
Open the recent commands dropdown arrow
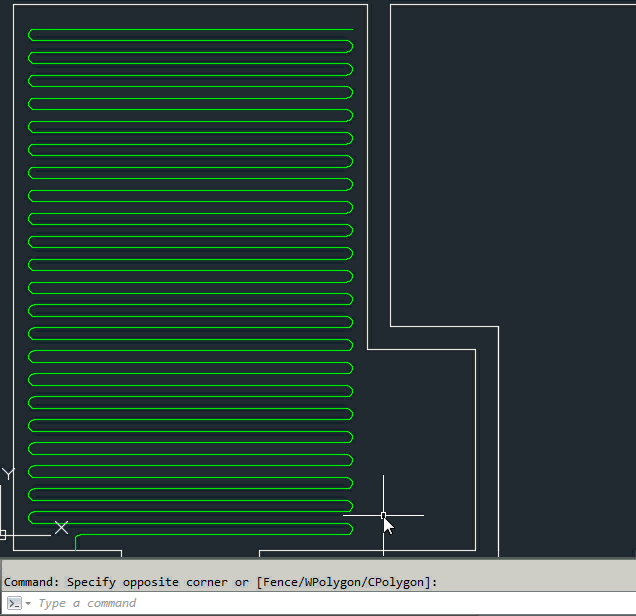[28, 604]
